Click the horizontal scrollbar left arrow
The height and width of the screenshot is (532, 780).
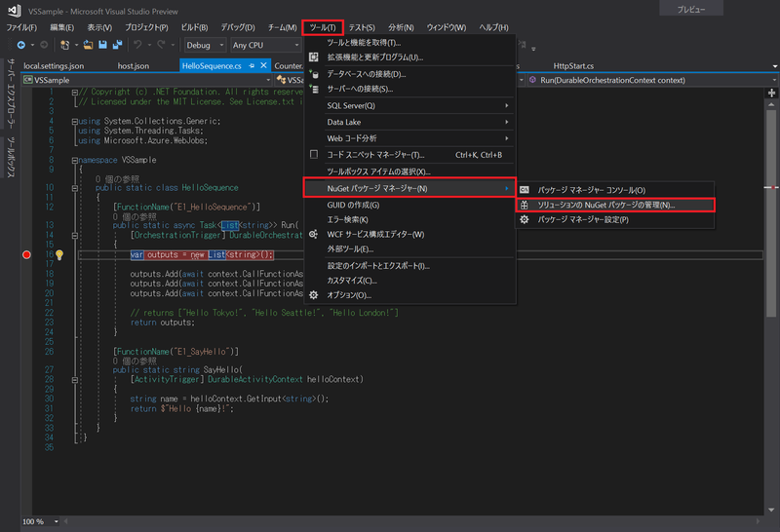[x=65, y=521]
